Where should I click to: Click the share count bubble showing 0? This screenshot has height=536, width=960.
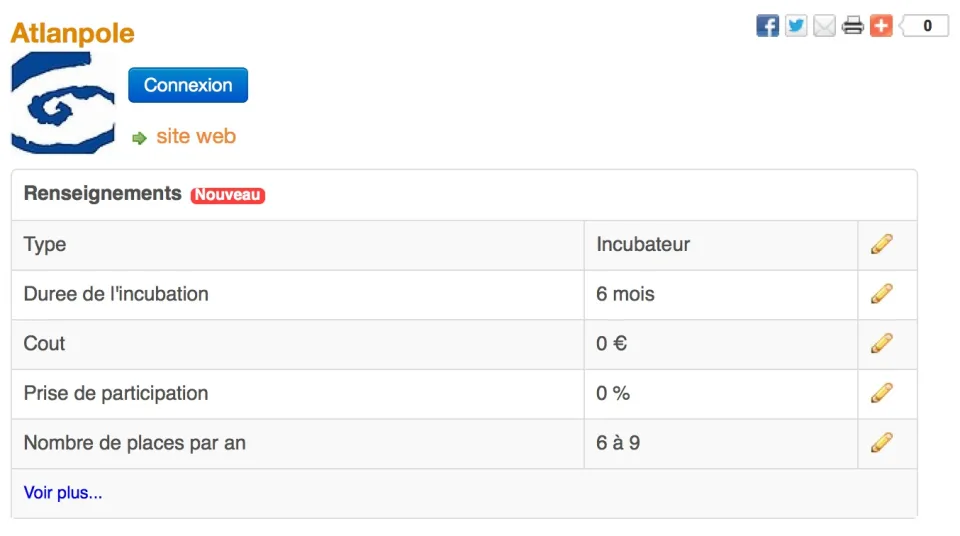[x=924, y=26]
